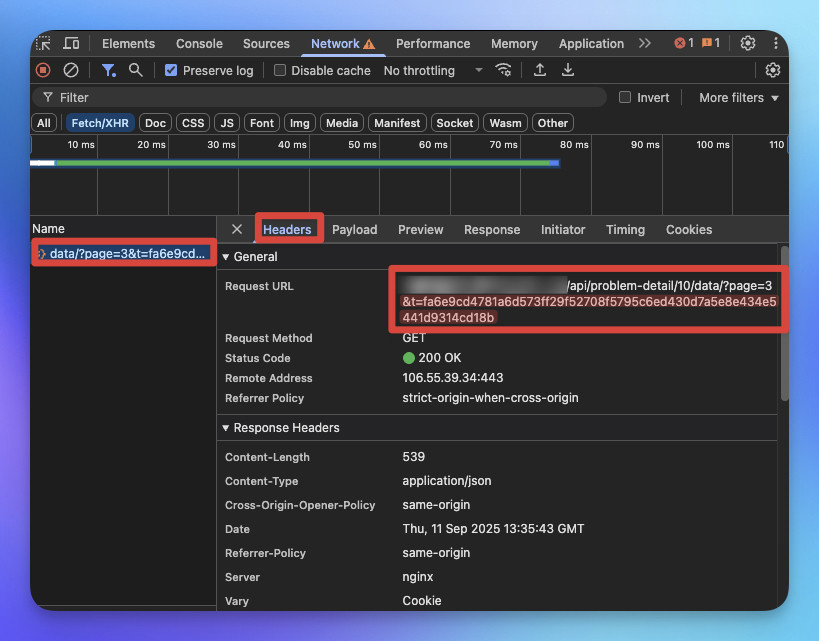Filter requests by Doc type
This screenshot has width=819, height=641.
pos(155,123)
